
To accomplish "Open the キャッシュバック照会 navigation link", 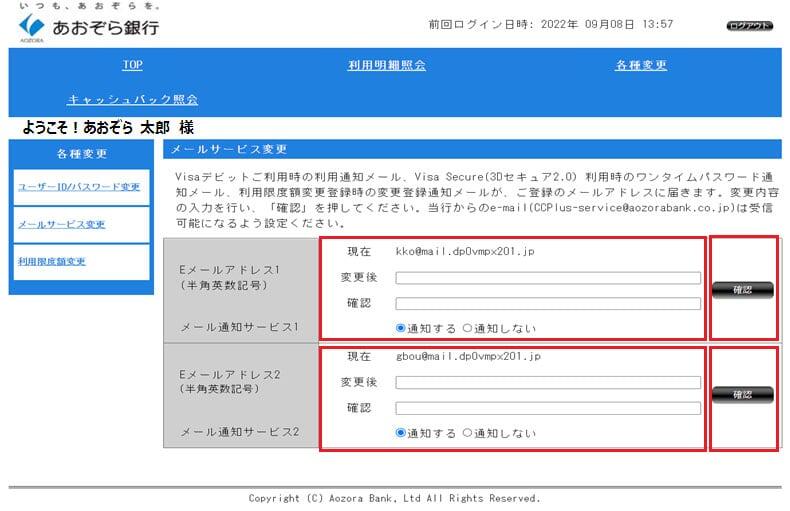I will (x=132, y=99).
